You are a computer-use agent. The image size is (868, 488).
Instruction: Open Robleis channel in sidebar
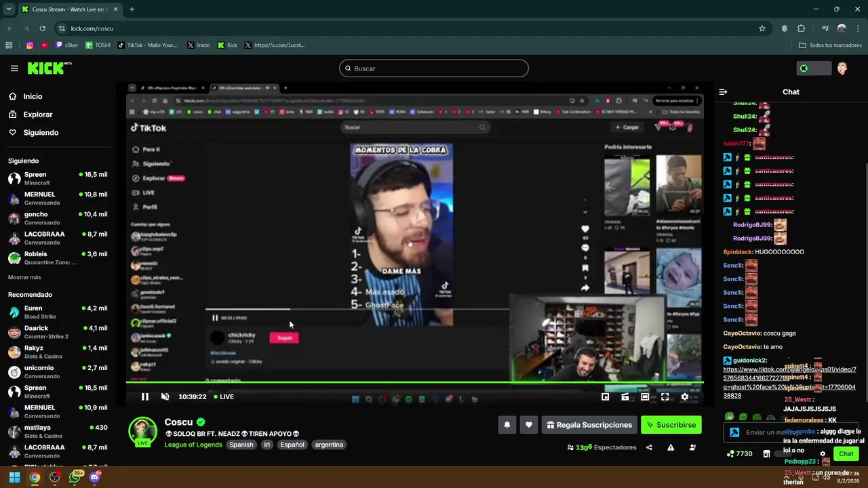click(x=58, y=258)
